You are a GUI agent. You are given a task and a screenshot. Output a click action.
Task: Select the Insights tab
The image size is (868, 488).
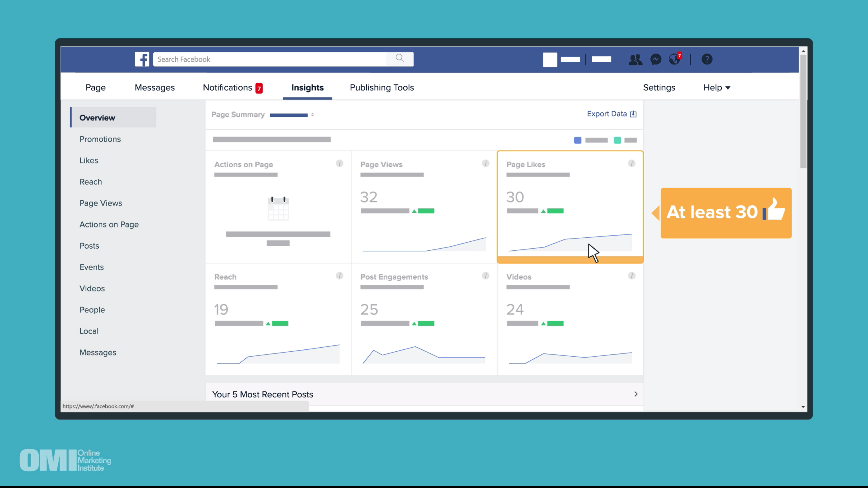308,88
